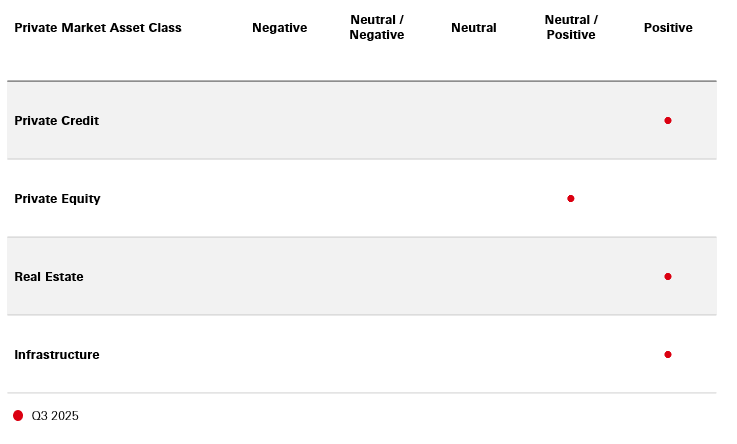Click the Neutral column header
The width and height of the screenshot is (737, 444).
tap(474, 28)
